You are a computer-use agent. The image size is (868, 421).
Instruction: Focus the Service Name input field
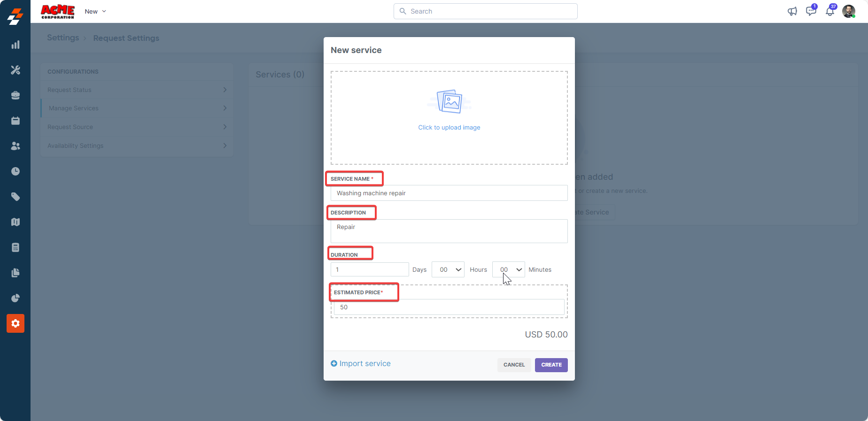click(449, 193)
